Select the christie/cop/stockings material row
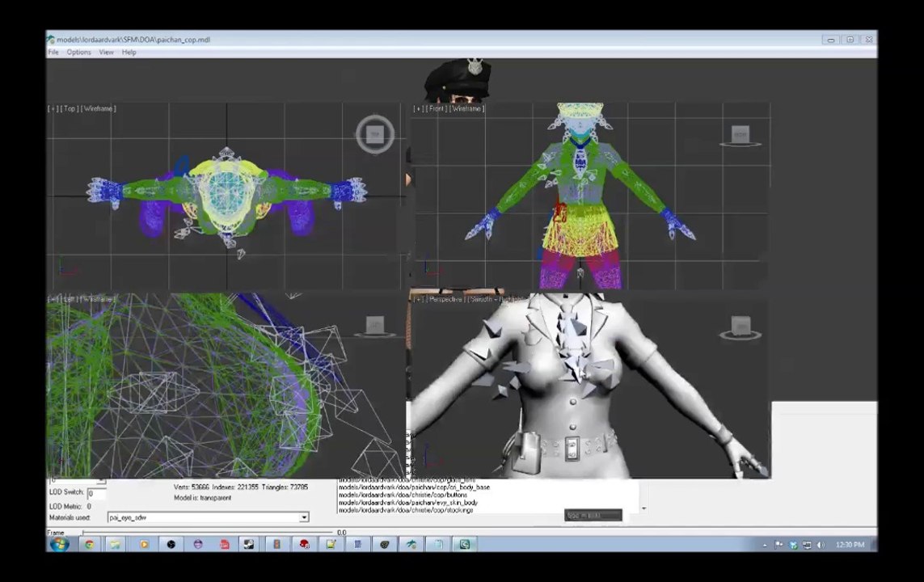Viewport: 924px width, 582px height. click(x=406, y=510)
